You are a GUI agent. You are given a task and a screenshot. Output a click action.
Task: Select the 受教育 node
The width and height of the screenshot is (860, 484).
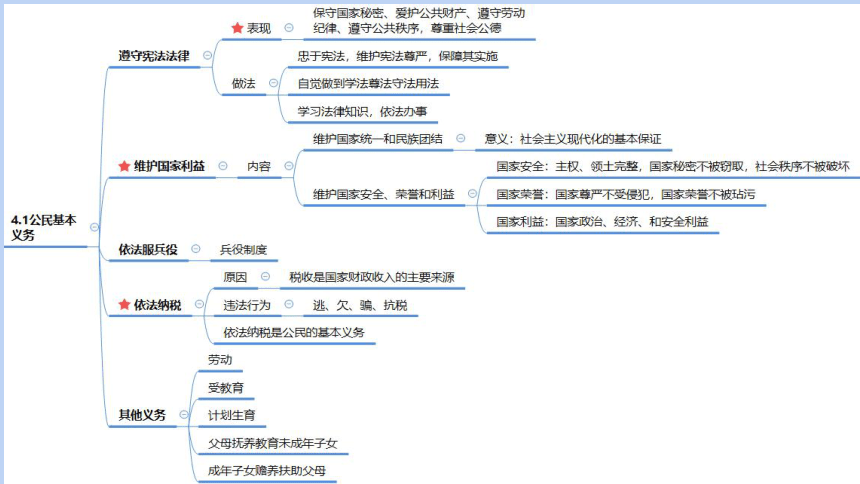[x=226, y=388]
